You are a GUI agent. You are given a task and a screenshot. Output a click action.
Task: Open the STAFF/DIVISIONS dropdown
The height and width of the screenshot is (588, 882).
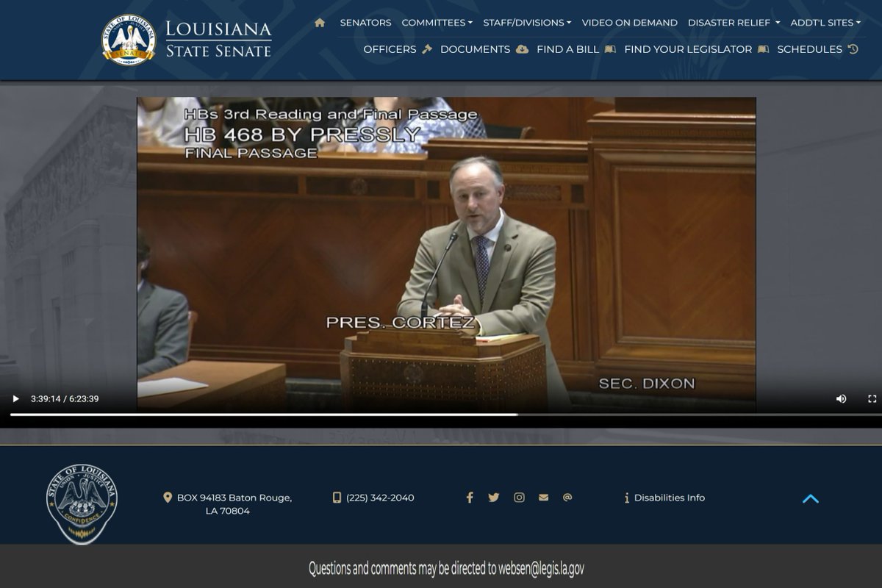click(526, 22)
